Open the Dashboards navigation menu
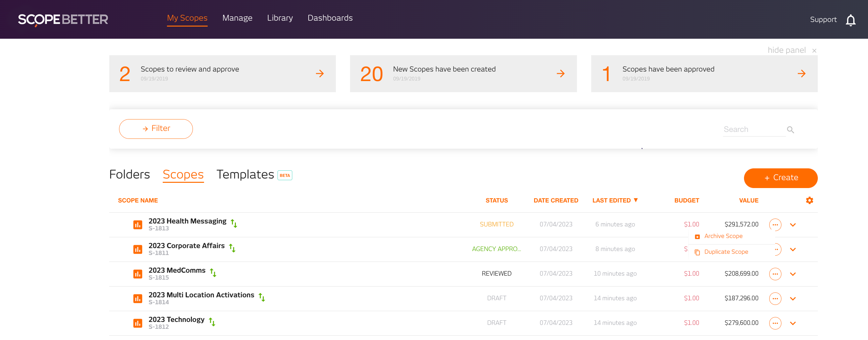This screenshot has height=340, width=868. coord(330,18)
